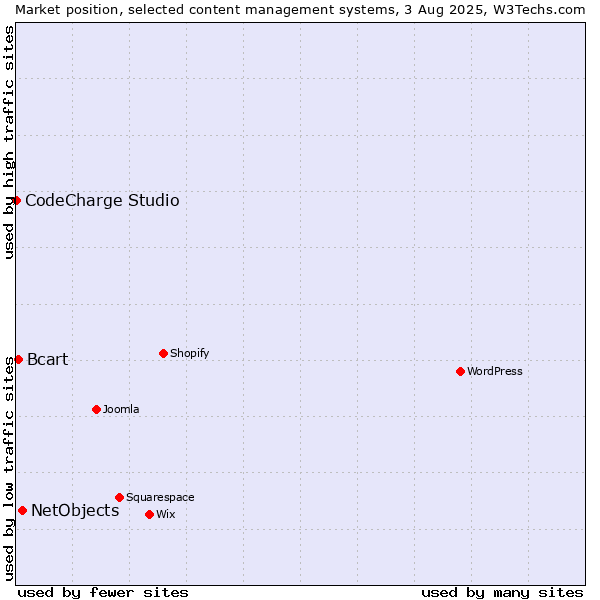Click the 'Shopify' label text
600x600 pixels.
(190, 353)
